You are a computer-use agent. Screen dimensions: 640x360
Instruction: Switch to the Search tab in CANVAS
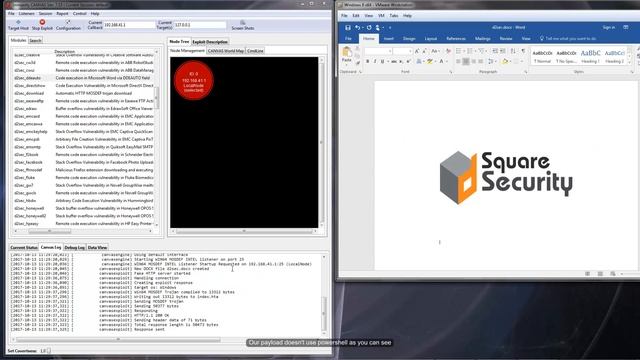click(36, 40)
